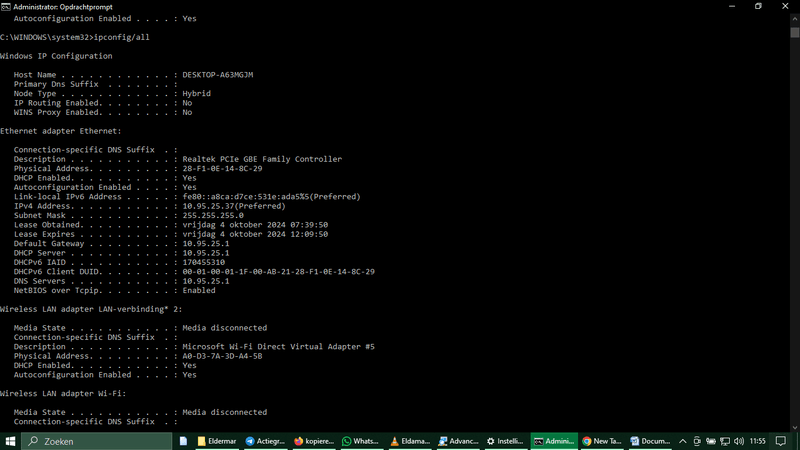Click the link-local IPv6 address value
Viewport: 800px width, 450px height.
click(x=271, y=196)
